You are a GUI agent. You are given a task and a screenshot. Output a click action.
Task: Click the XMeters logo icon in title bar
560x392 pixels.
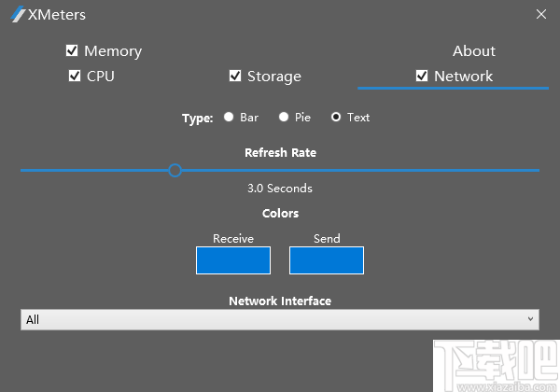(18, 15)
